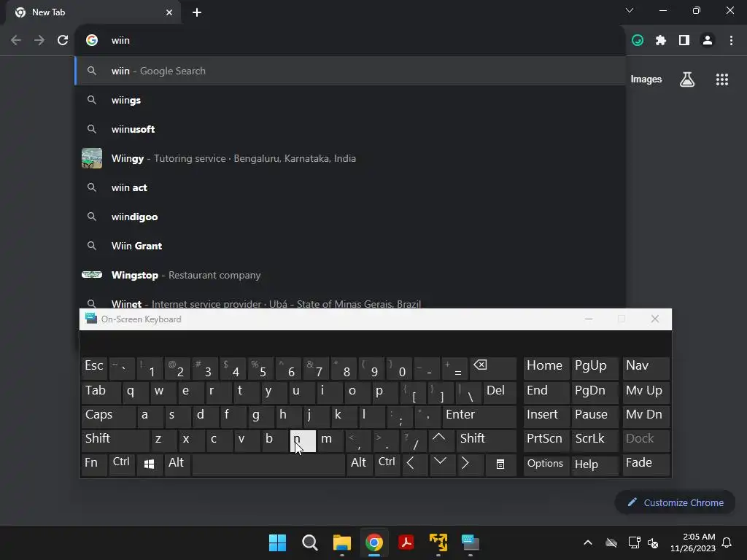Click the Grammarly extension icon
Screen dimensions: 747x560
coord(638,41)
